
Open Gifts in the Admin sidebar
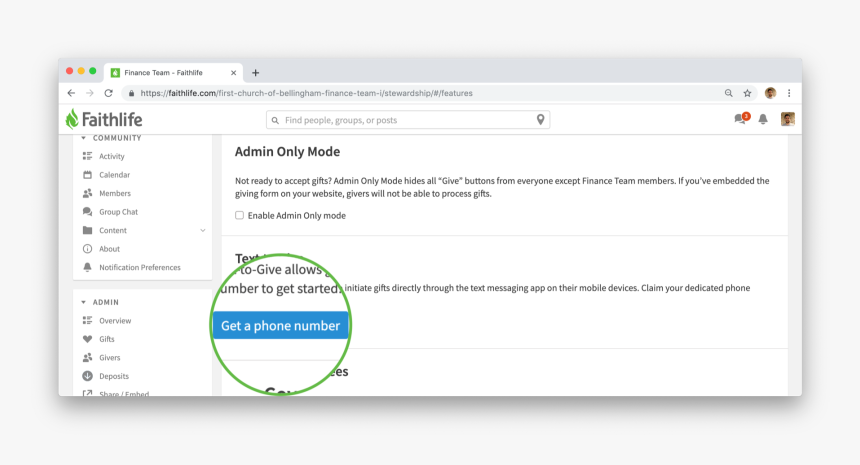coord(106,339)
